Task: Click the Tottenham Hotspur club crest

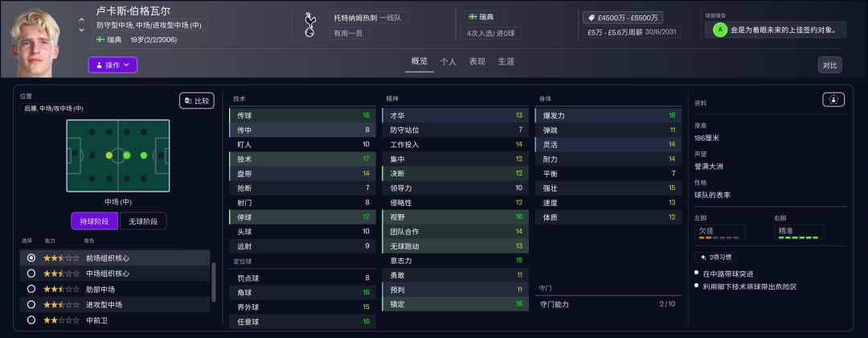Action: point(309,24)
